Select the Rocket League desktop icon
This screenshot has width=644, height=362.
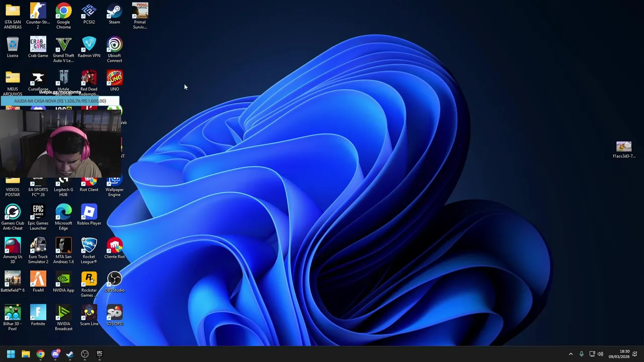(89, 251)
